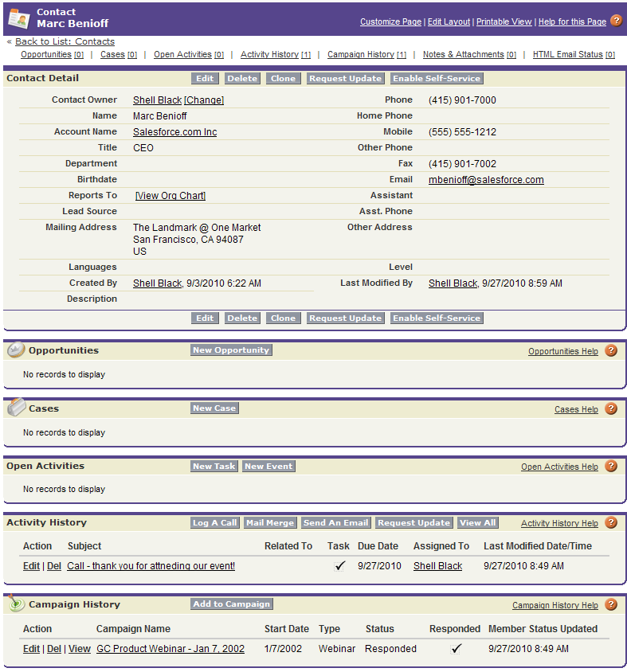
Task: Jump to the Notes & Attachments [0] link
Action: (x=469, y=54)
